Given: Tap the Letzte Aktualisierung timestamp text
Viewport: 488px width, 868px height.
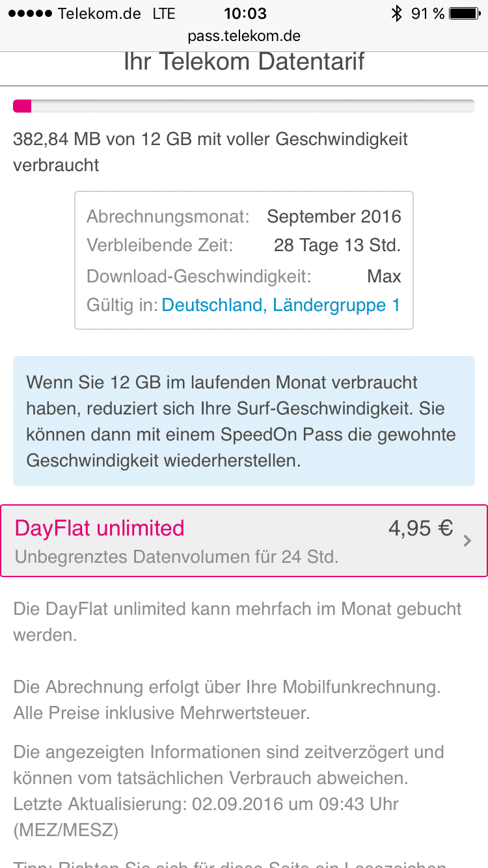Looking at the screenshot, I should click(206, 804).
